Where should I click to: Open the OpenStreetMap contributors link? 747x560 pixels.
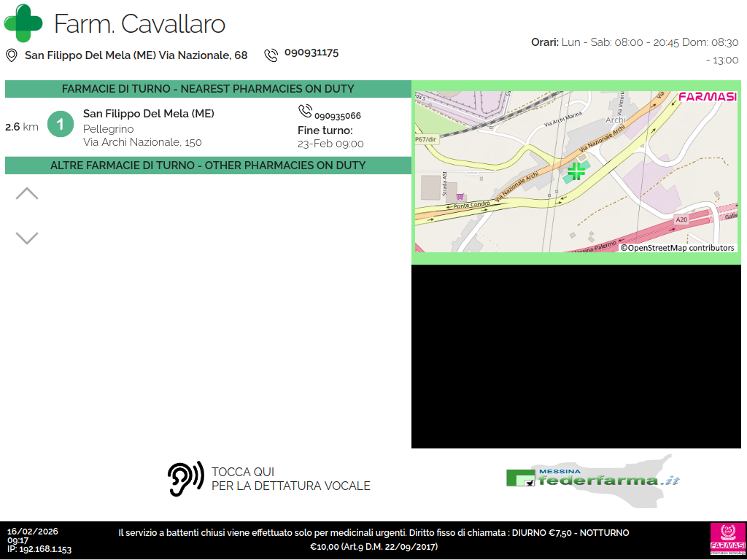pos(677,248)
